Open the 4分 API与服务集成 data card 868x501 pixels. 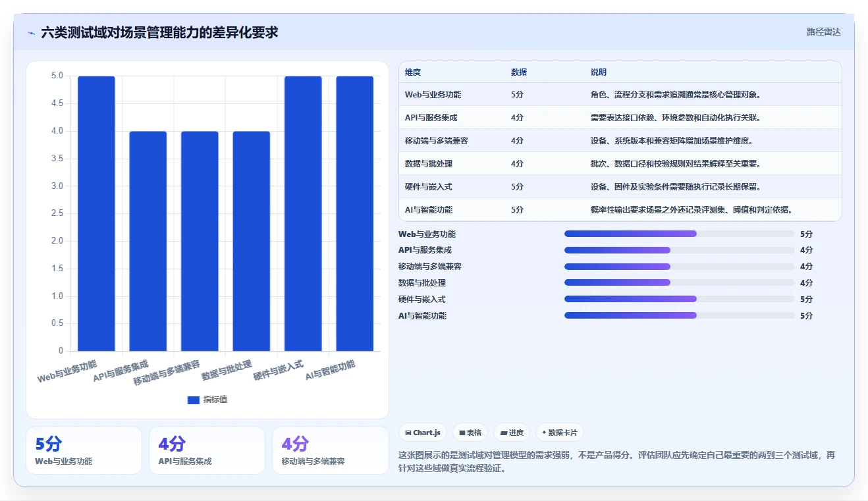point(207,450)
